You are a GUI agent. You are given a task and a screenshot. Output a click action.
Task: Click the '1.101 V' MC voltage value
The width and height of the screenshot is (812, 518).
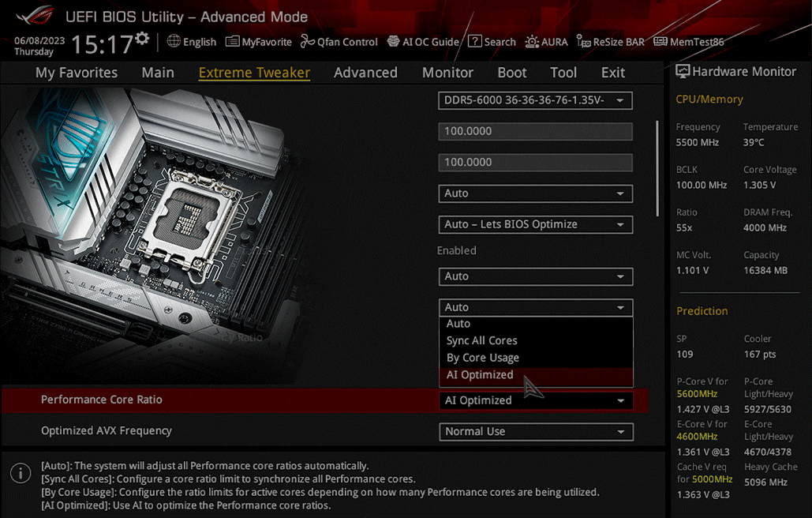click(692, 271)
